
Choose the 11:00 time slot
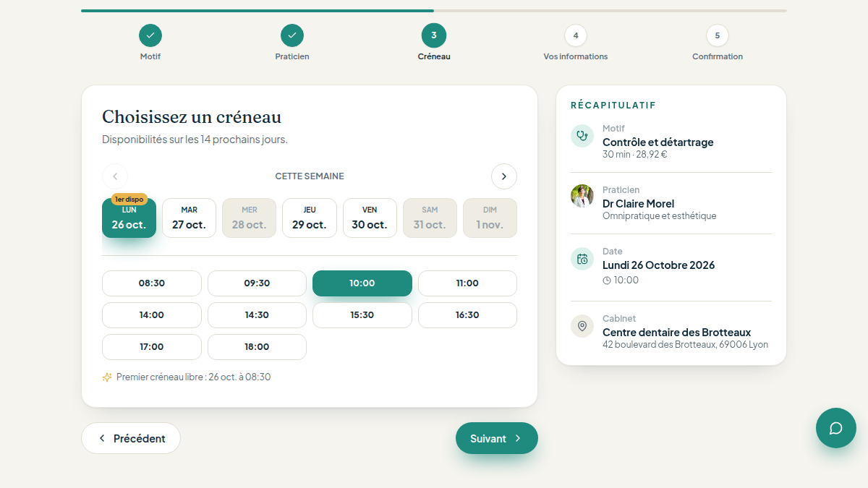point(467,283)
